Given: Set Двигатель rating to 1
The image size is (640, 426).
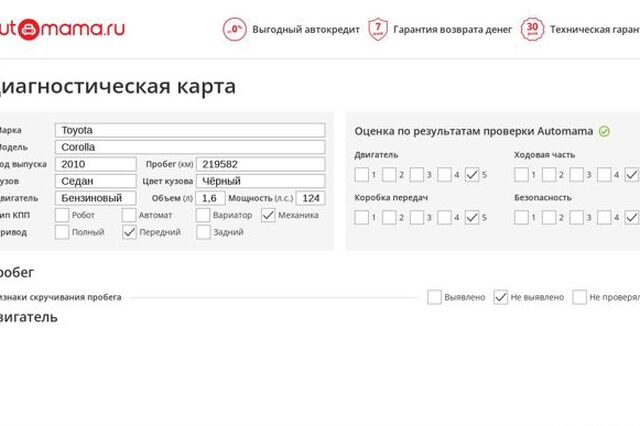Looking at the screenshot, I should [362, 175].
